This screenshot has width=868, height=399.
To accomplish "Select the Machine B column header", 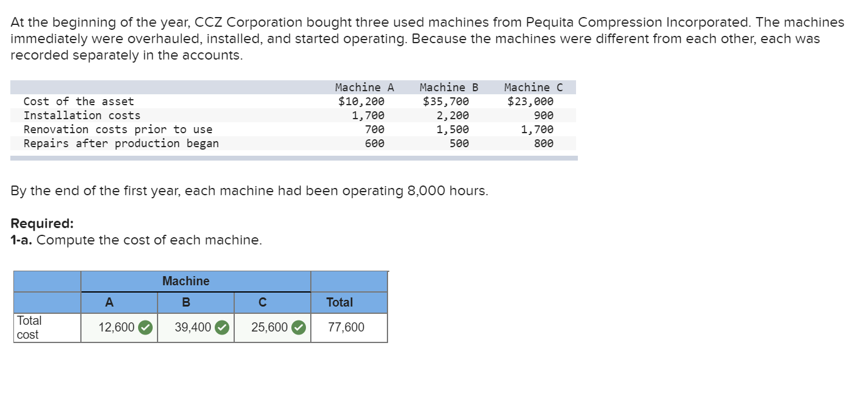I will coord(186,302).
